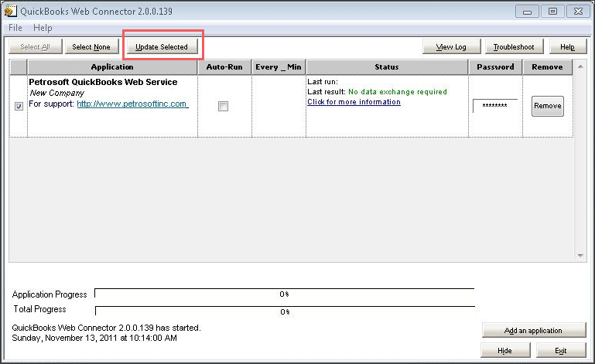This screenshot has height=364, width=595.
Task: Click 'Web Connector 2.0.0.139 has started' message
Action: (x=106, y=328)
